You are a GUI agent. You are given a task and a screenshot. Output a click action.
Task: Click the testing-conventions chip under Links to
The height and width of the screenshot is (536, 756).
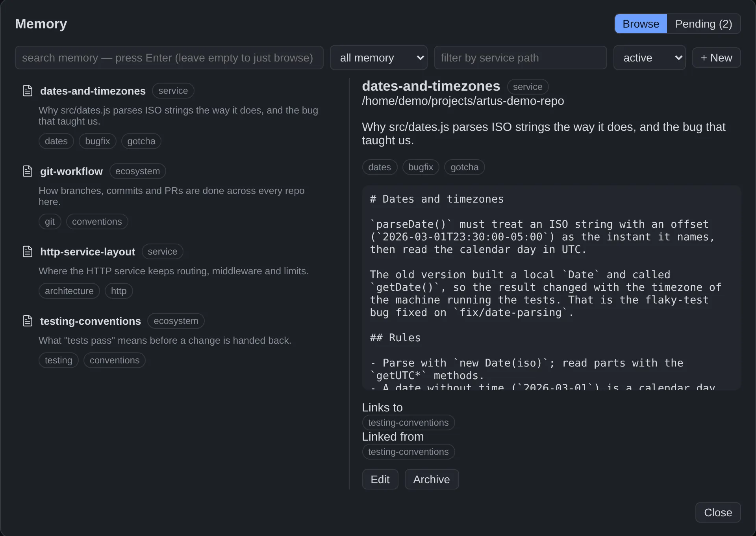click(x=408, y=422)
